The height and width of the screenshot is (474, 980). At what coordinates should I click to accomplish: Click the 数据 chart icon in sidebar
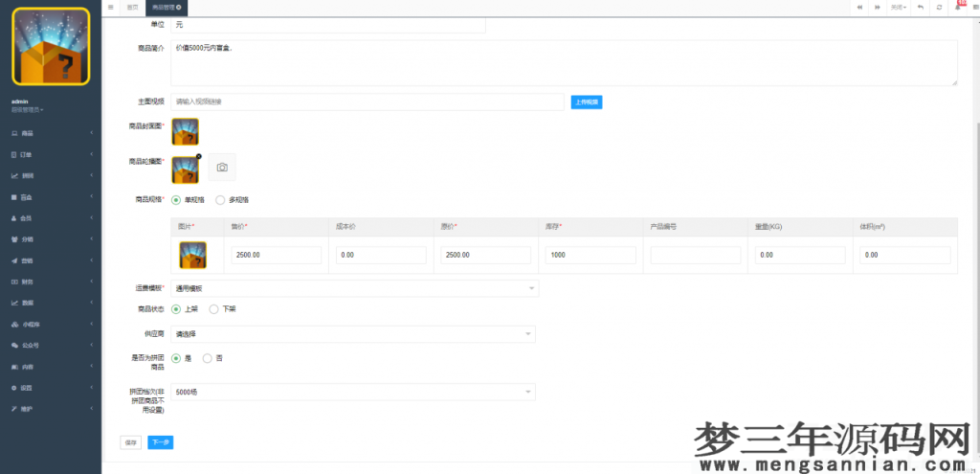click(x=14, y=304)
